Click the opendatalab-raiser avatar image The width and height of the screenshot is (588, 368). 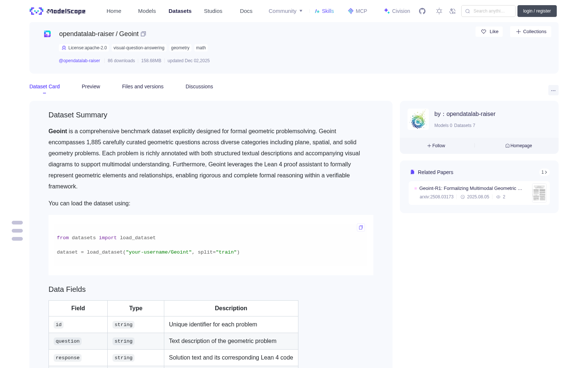coord(418,119)
